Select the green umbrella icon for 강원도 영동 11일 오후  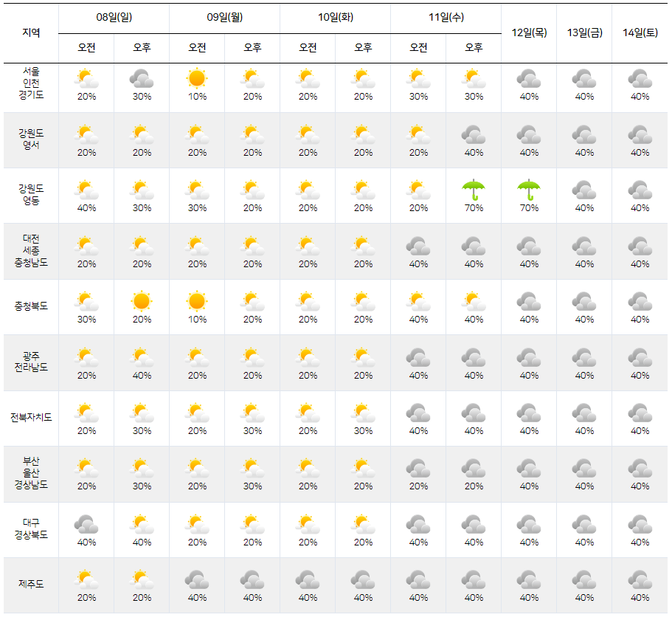(474, 190)
